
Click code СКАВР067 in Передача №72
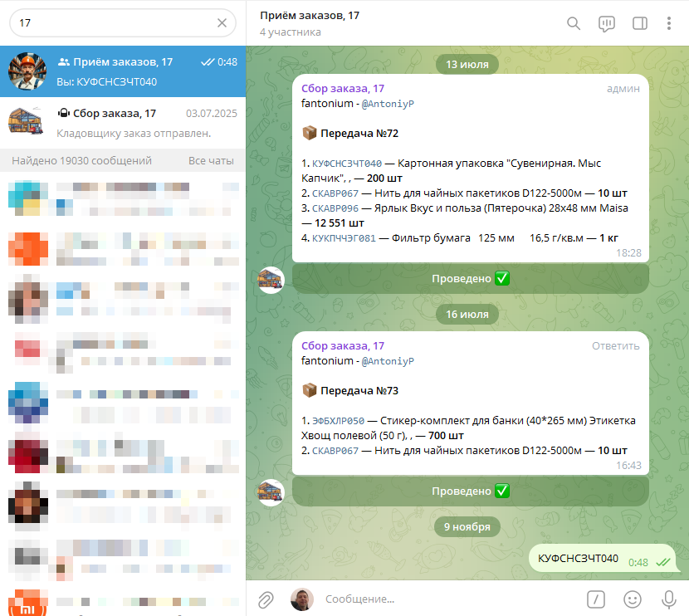click(x=335, y=193)
